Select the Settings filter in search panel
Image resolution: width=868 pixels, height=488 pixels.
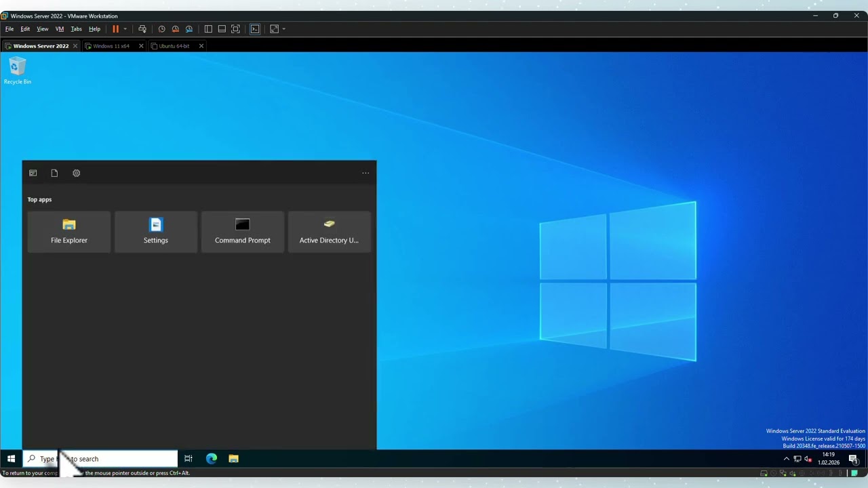(76, 173)
